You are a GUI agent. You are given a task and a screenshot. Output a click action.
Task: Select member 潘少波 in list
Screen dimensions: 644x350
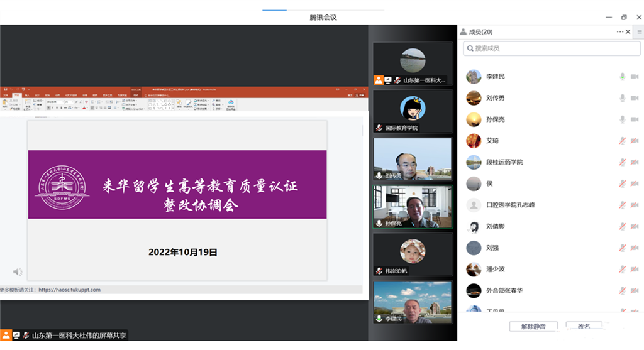(x=552, y=269)
